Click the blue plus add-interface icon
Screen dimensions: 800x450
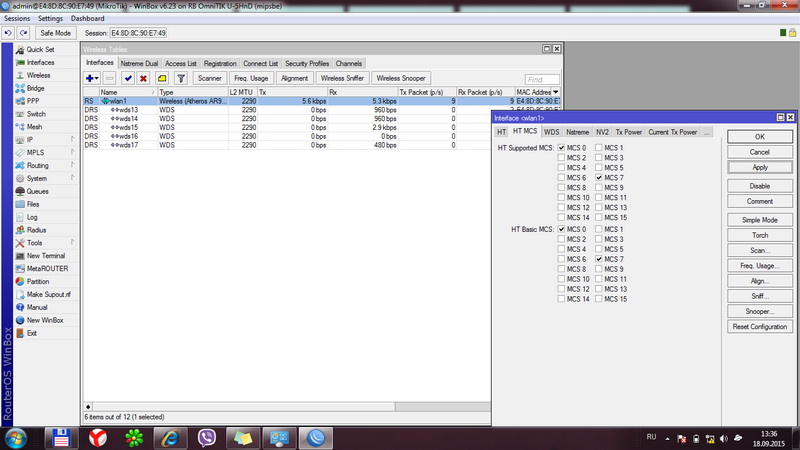coord(89,79)
